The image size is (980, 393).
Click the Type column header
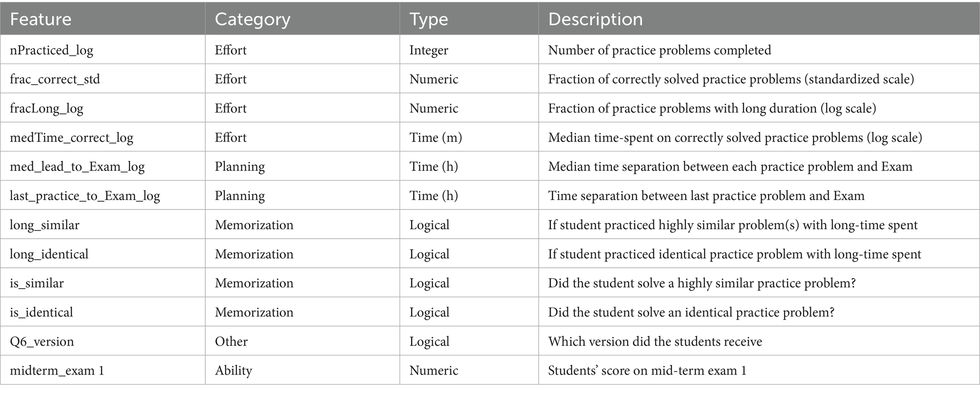point(429,19)
